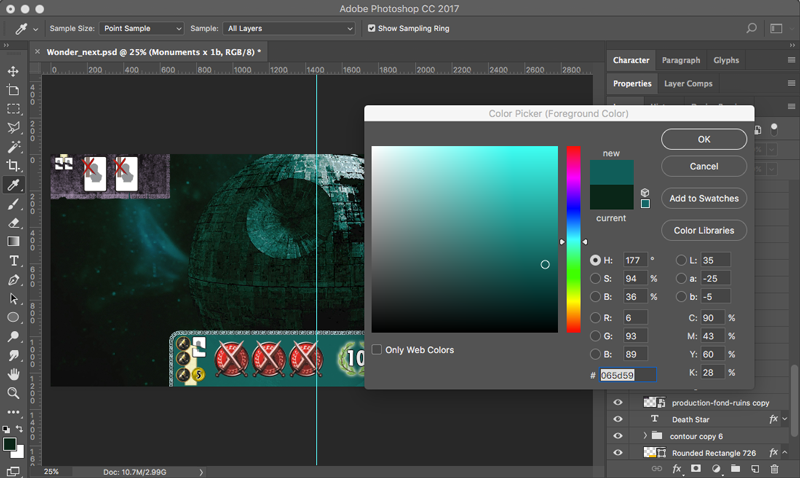The height and width of the screenshot is (478, 800).
Task: Select the Crop tool
Action: click(13, 166)
